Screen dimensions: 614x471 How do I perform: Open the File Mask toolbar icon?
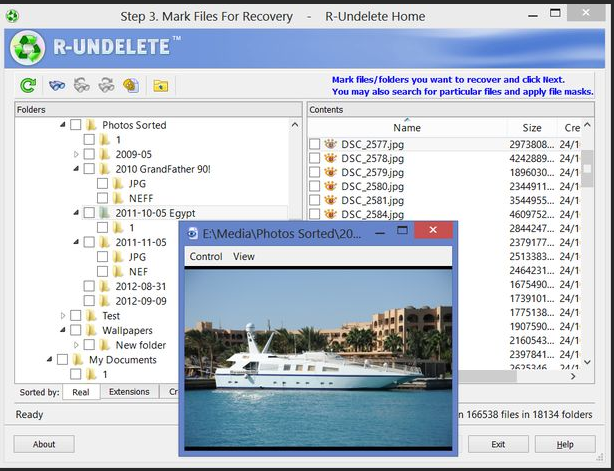(x=131, y=85)
